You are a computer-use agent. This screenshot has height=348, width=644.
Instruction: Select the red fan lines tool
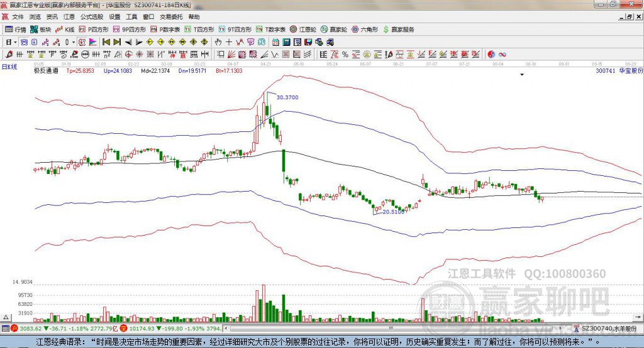click(x=231, y=54)
